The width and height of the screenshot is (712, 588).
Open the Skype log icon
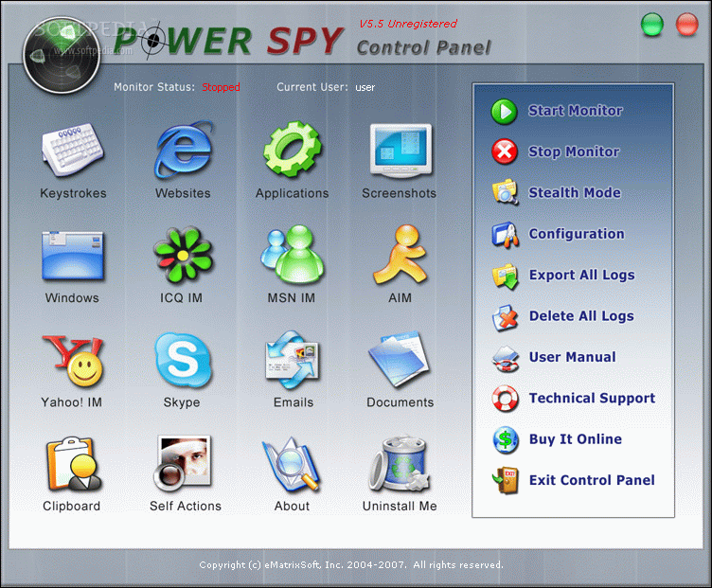(x=183, y=360)
